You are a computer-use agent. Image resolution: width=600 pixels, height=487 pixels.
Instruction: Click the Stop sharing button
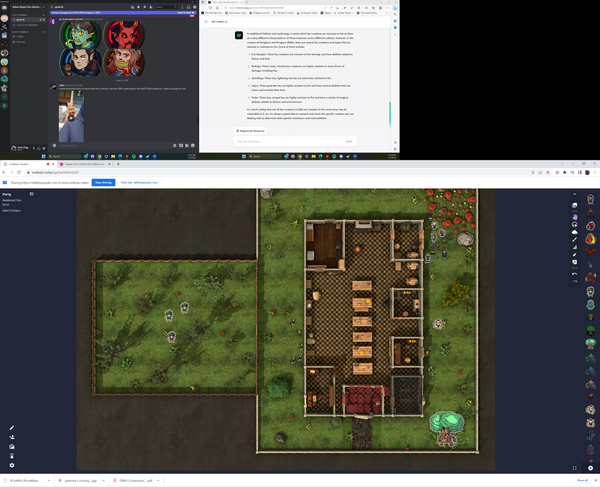click(x=103, y=183)
